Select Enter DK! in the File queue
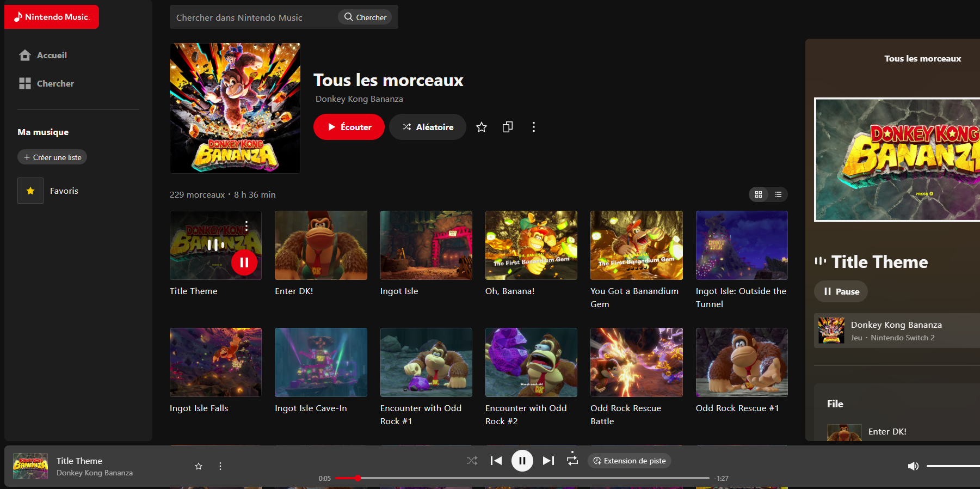 pyautogui.click(x=903, y=432)
